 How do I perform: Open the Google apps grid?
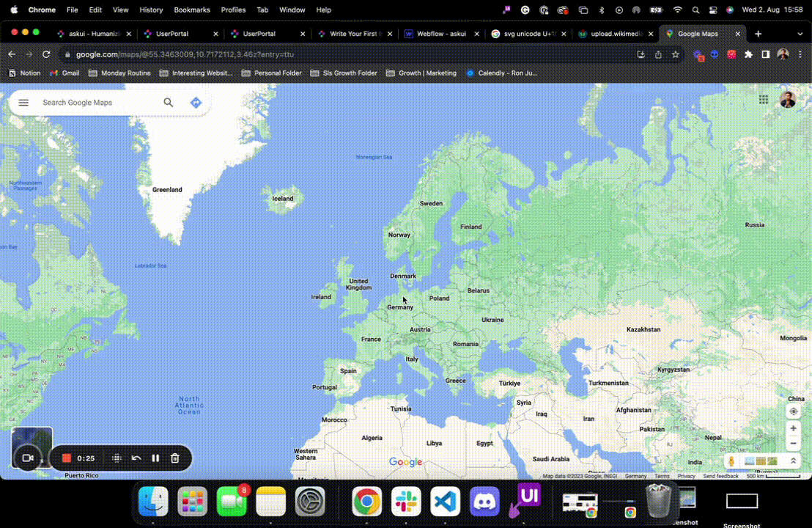coord(764,100)
